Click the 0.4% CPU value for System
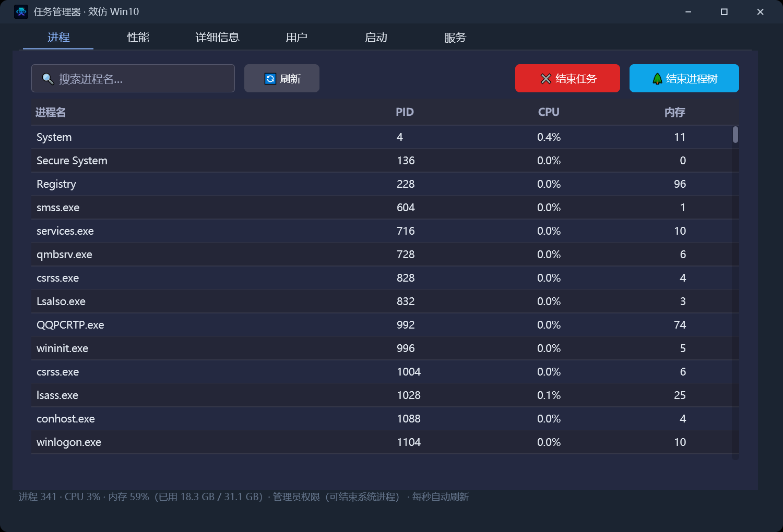Image resolution: width=783 pixels, height=532 pixels. (549, 137)
